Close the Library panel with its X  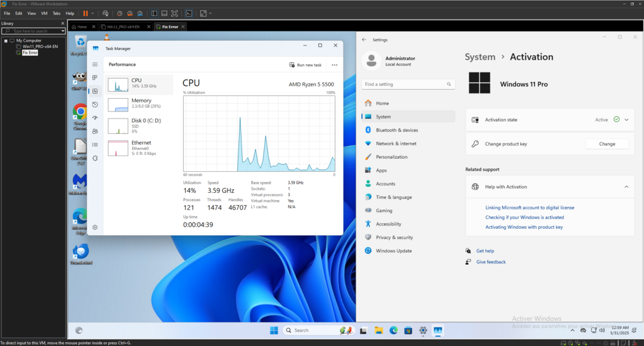(x=63, y=24)
